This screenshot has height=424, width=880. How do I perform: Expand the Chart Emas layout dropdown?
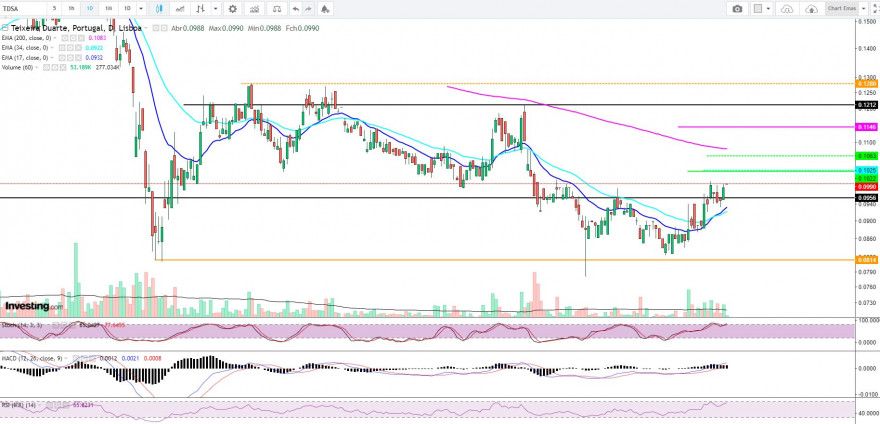(863, 9)
